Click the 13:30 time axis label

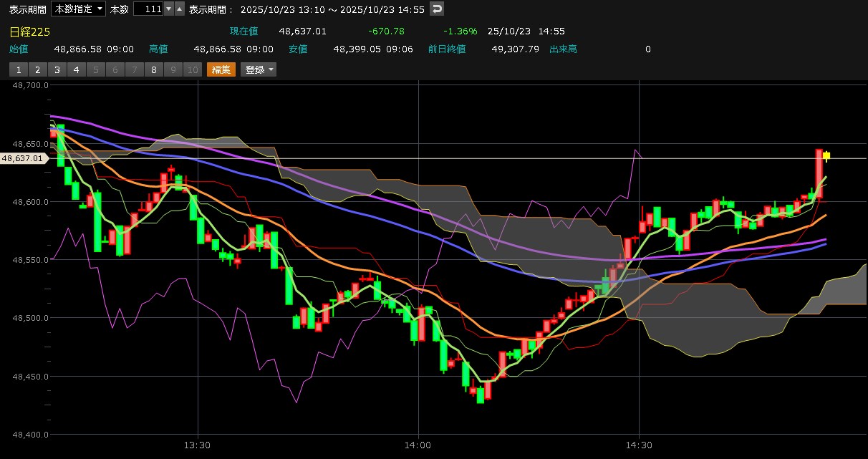point(197,445)
